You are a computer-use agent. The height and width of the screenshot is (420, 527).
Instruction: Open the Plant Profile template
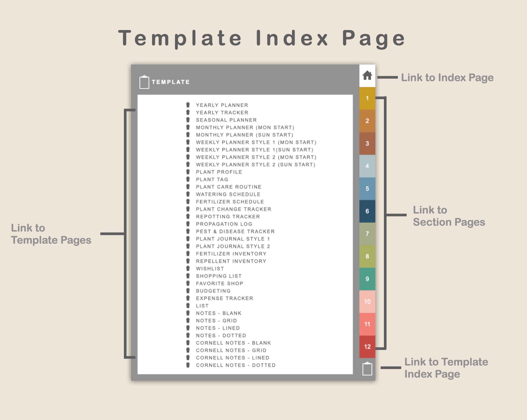point(219,172)
